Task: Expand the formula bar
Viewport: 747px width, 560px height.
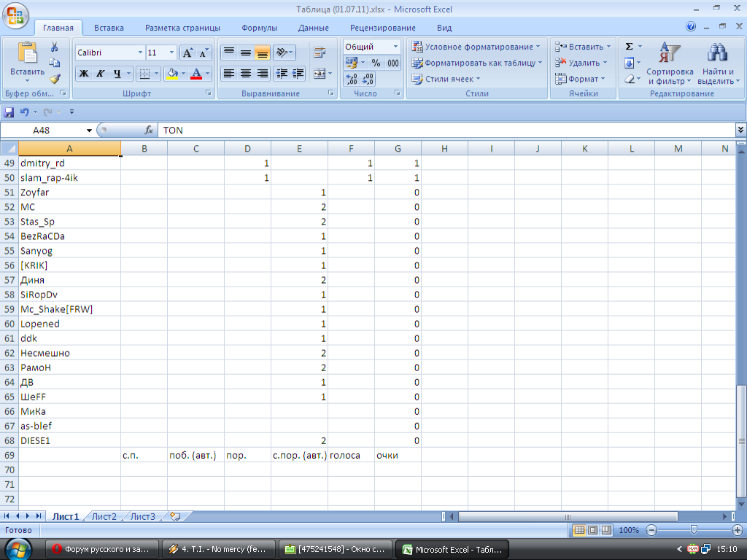Action: pyautogui.click(x=740, y=130)
